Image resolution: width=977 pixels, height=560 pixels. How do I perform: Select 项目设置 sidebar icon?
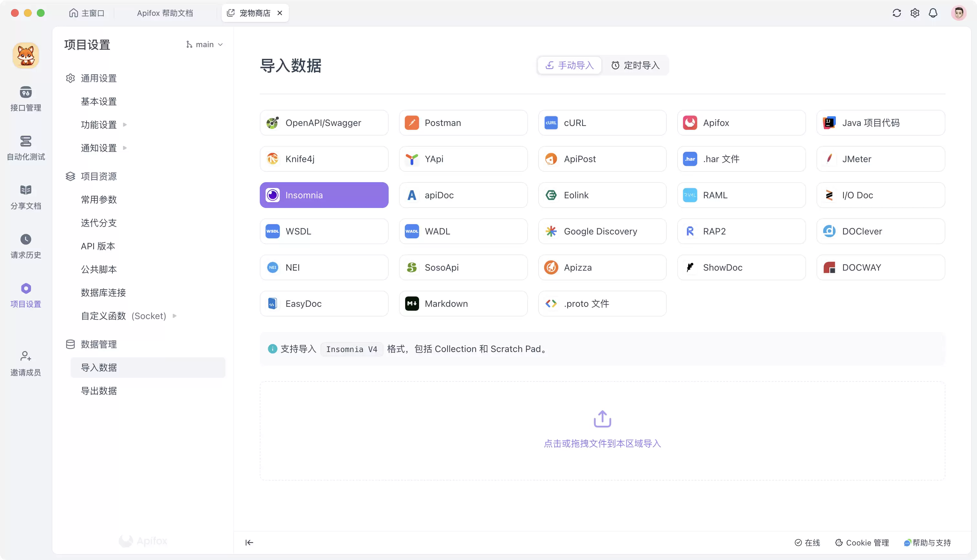[x=26, y=296]
